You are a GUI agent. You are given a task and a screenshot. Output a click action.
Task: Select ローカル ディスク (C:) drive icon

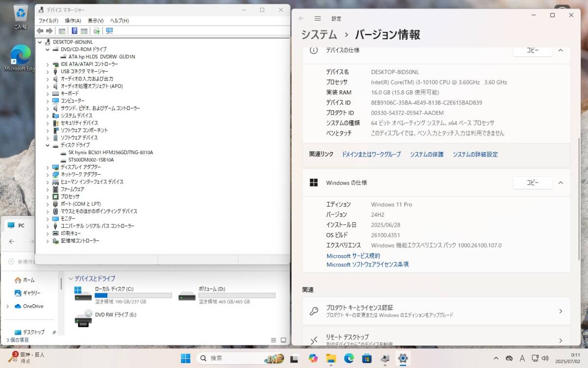[x=83, y=294]
